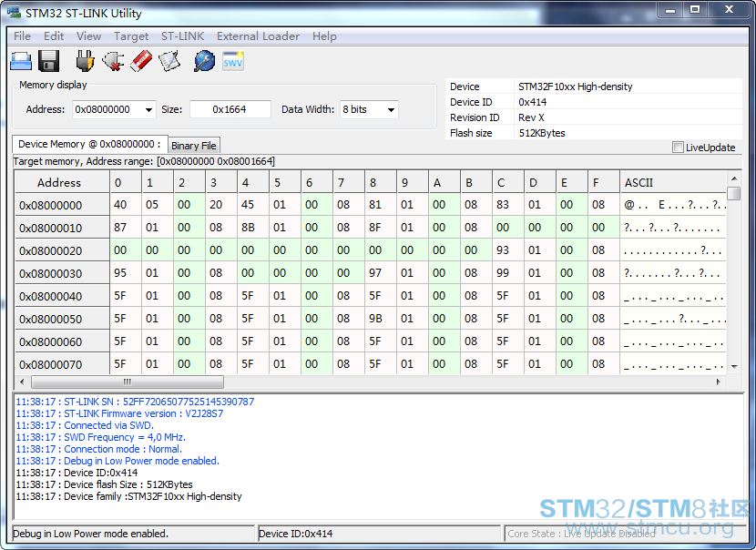Click the Revision ID value Rev X
This screenshot has height=550, width=756.
click(x=531, y=117)
